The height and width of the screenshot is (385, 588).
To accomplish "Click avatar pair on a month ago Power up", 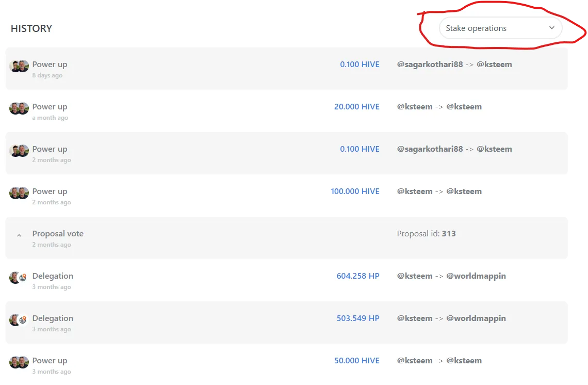I will (19, 108).
